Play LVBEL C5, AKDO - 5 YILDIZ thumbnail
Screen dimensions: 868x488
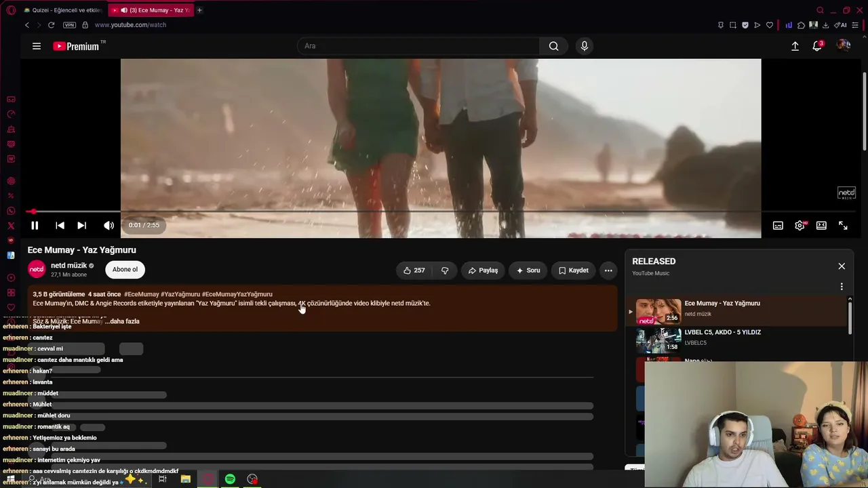658,341
